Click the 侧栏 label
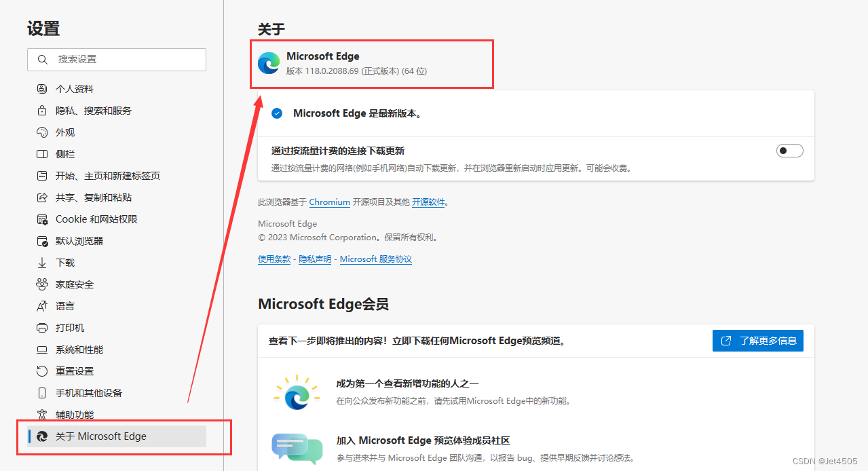The width and height of the screenshot is (868, 471). [x=65, y=154]
